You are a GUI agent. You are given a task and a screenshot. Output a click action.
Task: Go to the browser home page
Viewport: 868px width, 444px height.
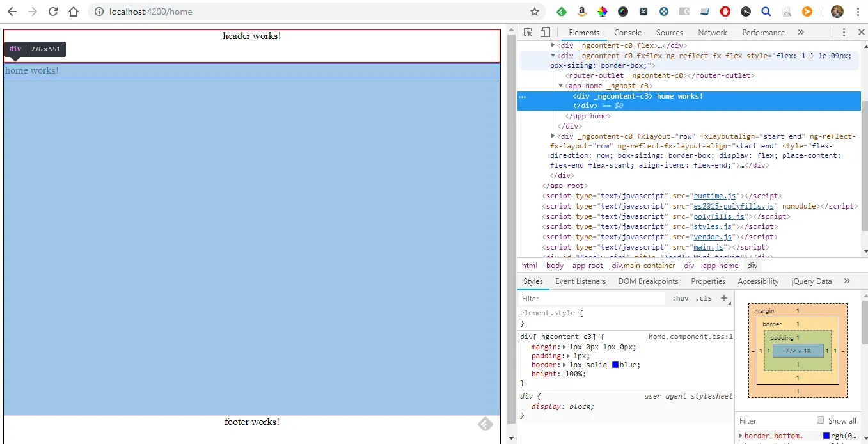pos(74,12)
